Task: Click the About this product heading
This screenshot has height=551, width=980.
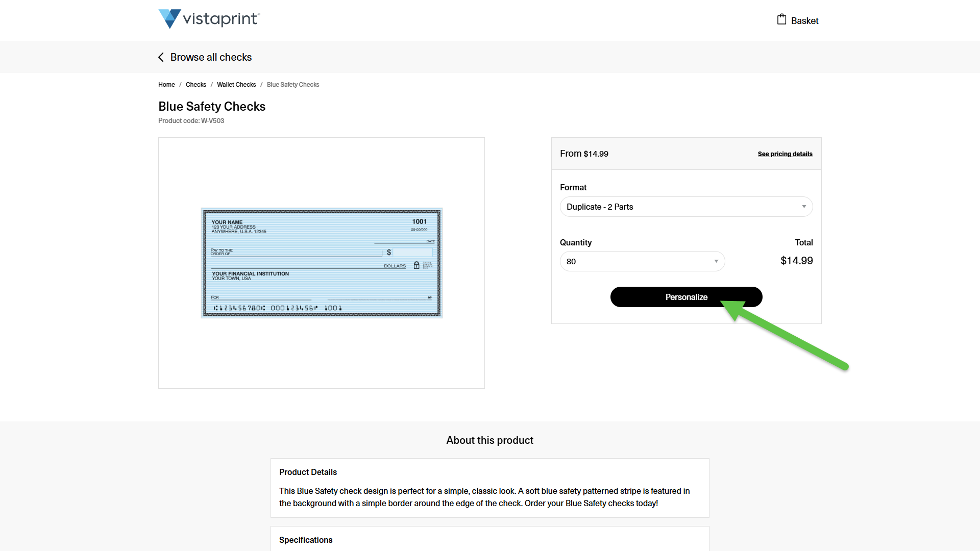Action: (x=490, y=440)
